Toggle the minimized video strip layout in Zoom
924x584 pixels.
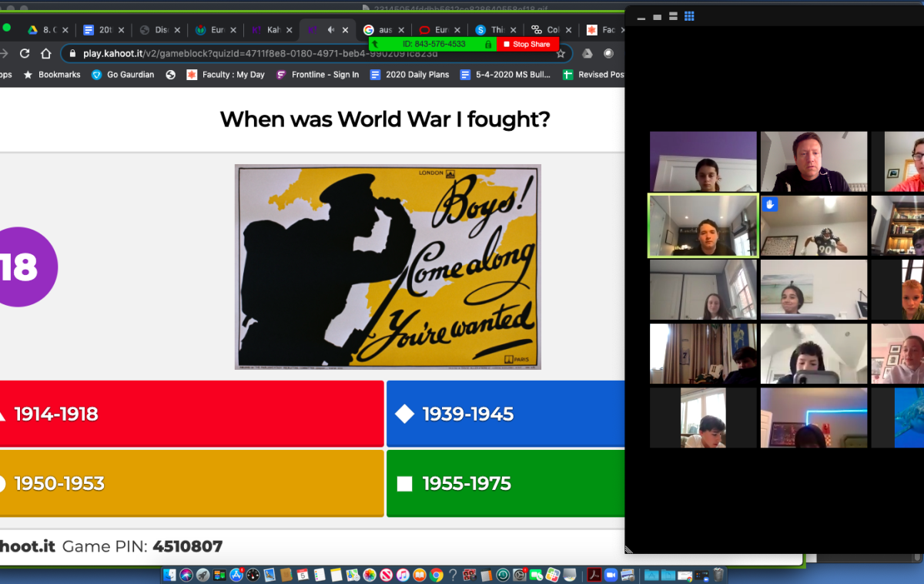pos(674,15)
